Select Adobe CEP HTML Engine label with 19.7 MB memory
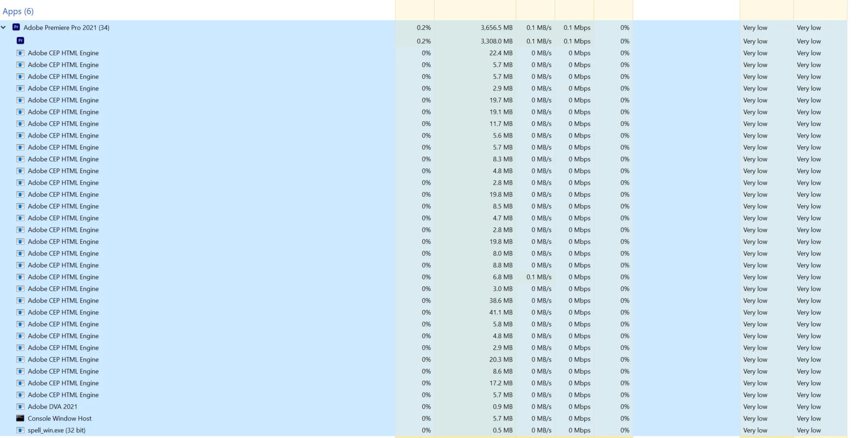The image size is (868, 438). click(63, 100)
